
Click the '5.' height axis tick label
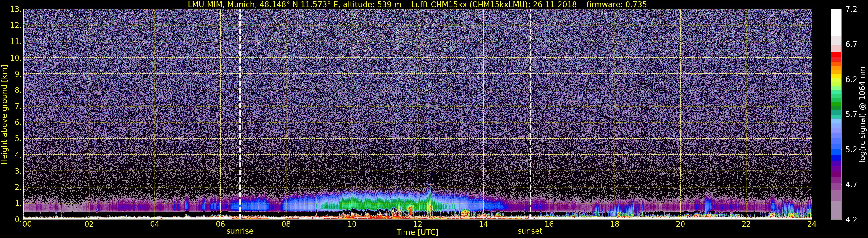coord(18,139)
